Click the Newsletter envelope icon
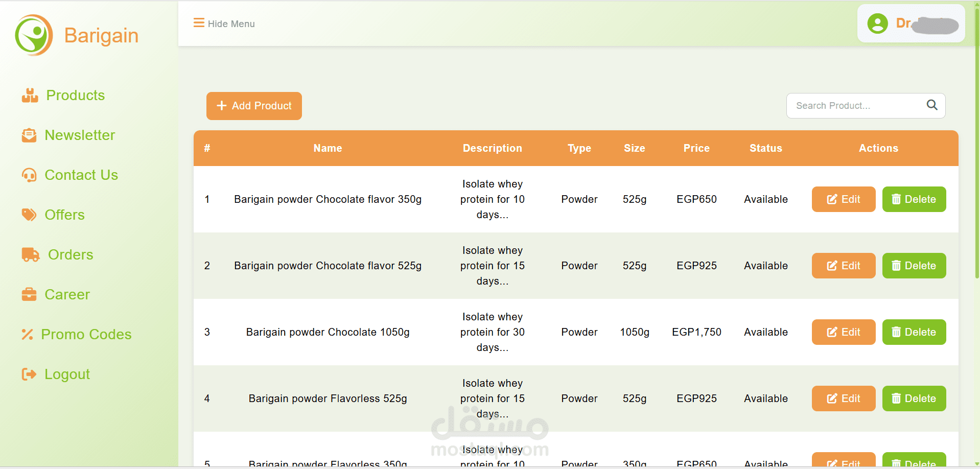Viewport: 980px width, 469px height. pyautogui.click(x=29, y=135)
